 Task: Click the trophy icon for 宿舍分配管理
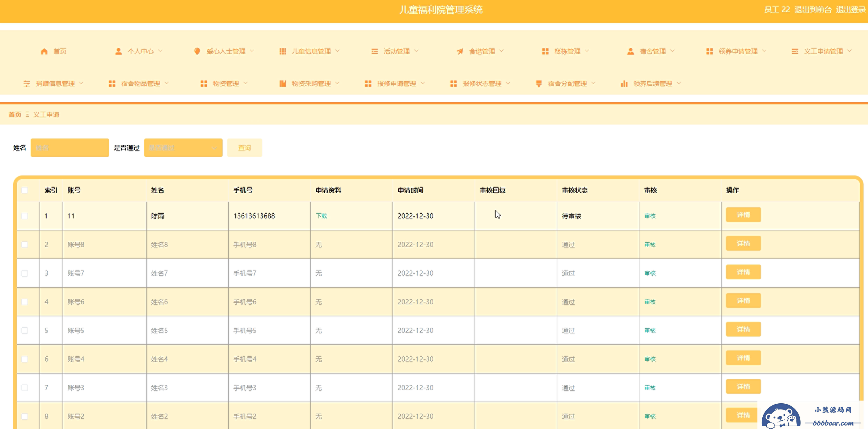539,84
